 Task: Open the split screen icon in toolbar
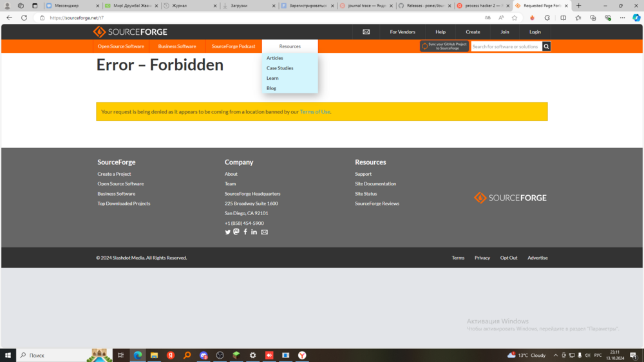[563, 17]
